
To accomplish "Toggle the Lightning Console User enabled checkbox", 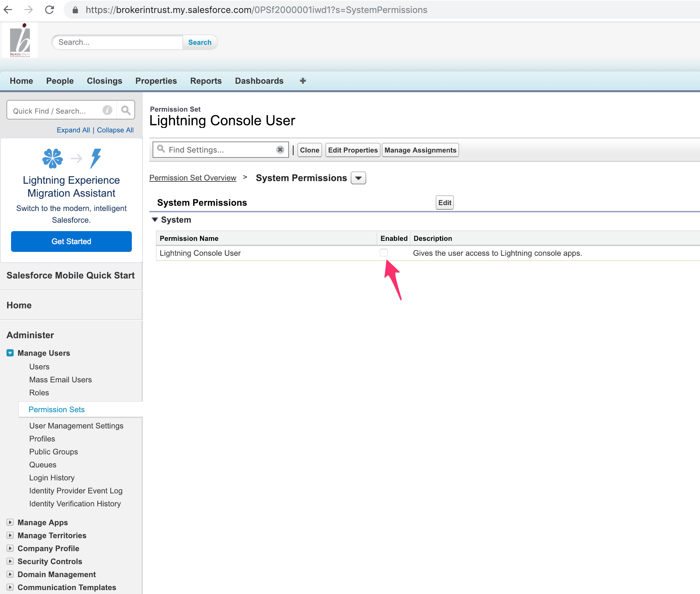I will coord(384,253).
